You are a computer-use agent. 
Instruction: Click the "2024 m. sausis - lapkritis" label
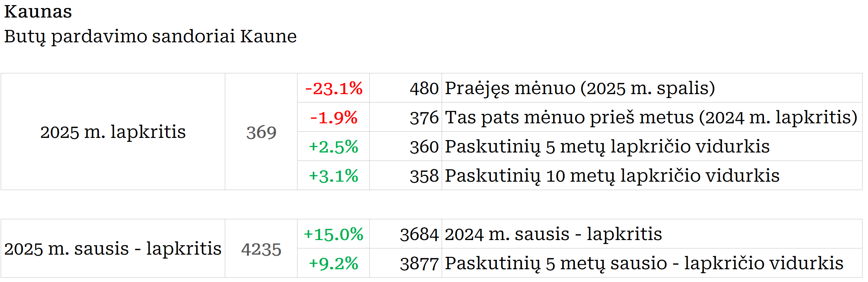553,234
